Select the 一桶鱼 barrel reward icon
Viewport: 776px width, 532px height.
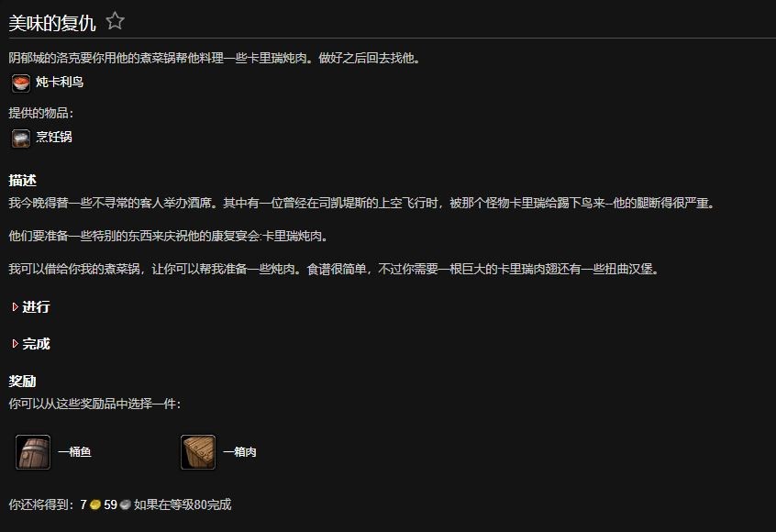click(x=33, y=452)
